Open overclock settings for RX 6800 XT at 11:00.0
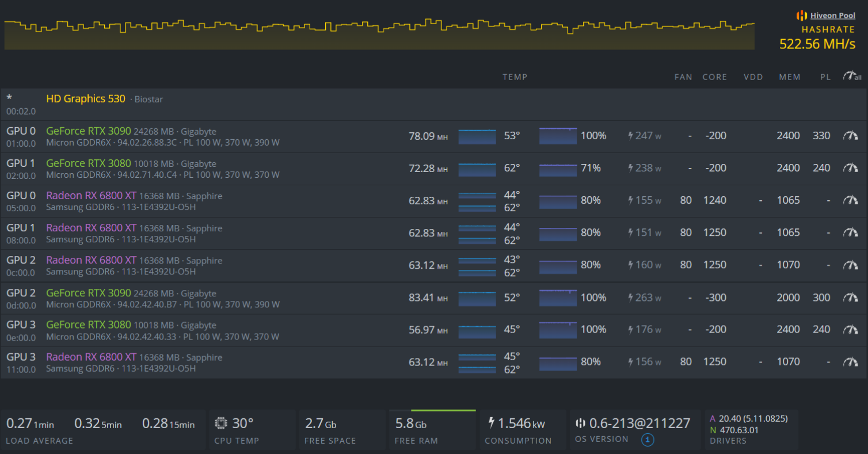The image size is (868, 454). tap(850, 362)
